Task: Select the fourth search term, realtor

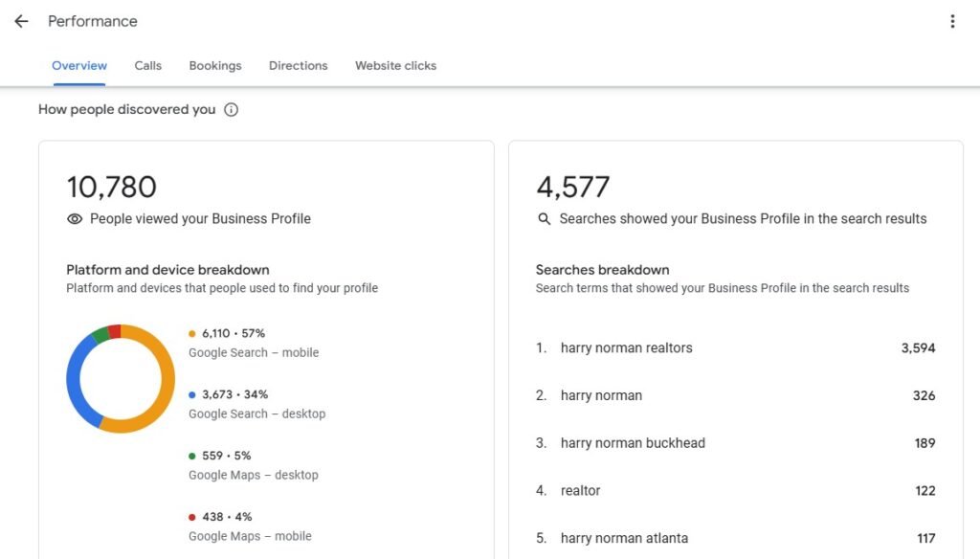Action: [x=580, y=491]
